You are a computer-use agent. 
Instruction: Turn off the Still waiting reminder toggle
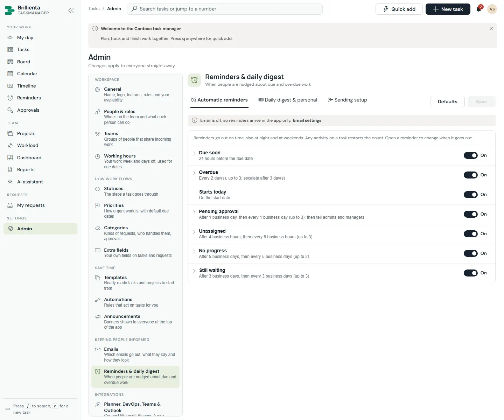coord(470,273)
